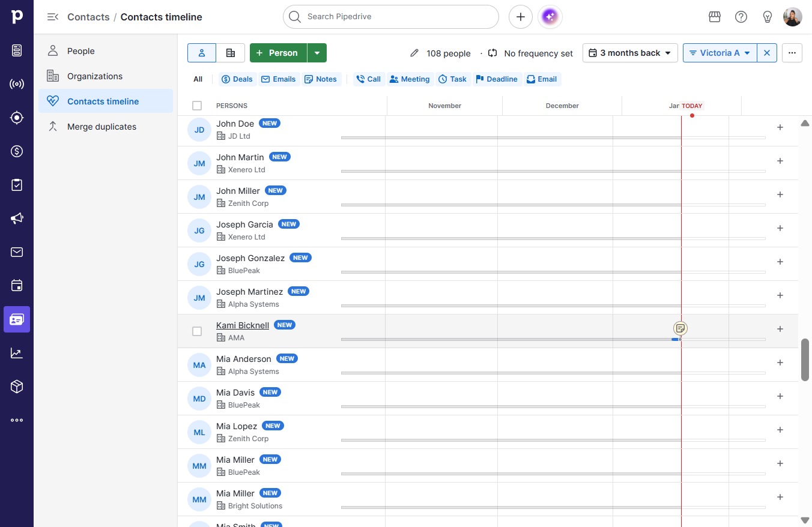Open the AI assistant sparkle button
Screen dimensions: 812x527
point(550,17)
